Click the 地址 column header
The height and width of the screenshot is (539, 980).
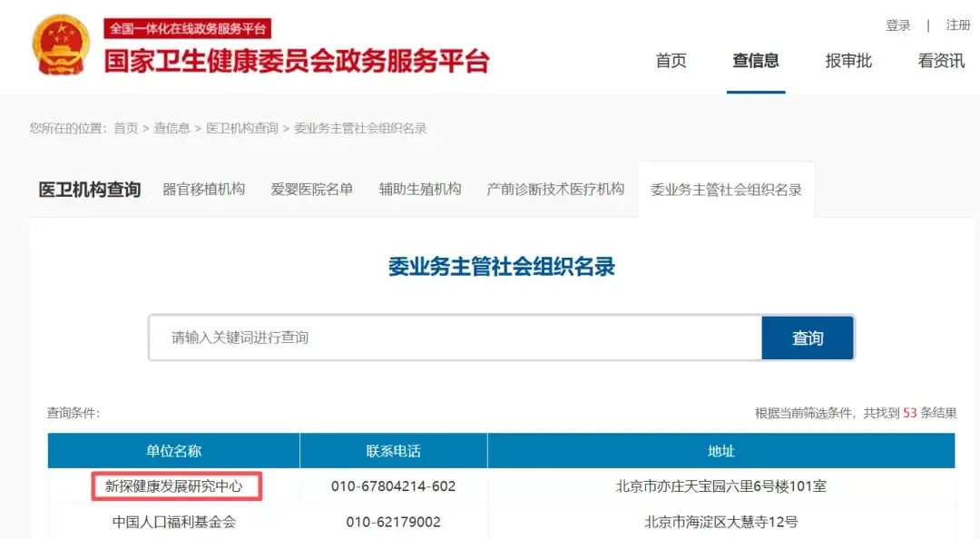pos(721,451)
